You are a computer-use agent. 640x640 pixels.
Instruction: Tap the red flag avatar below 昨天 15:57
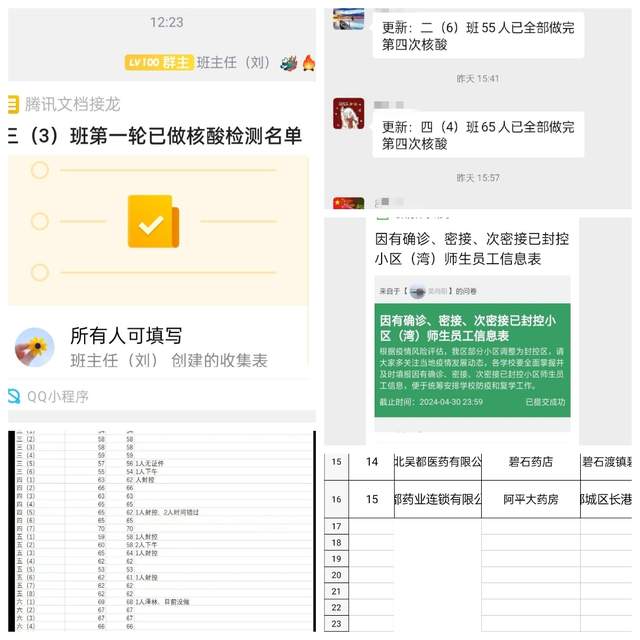[349, 203]
